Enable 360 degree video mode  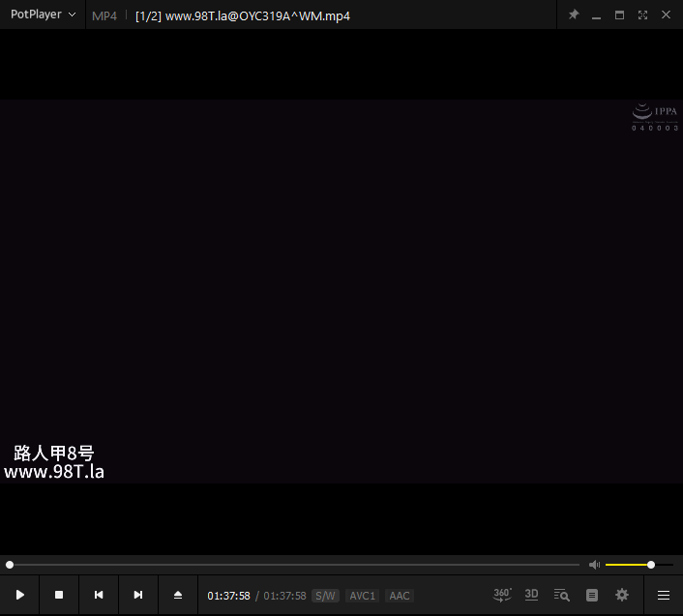[502, 595]
